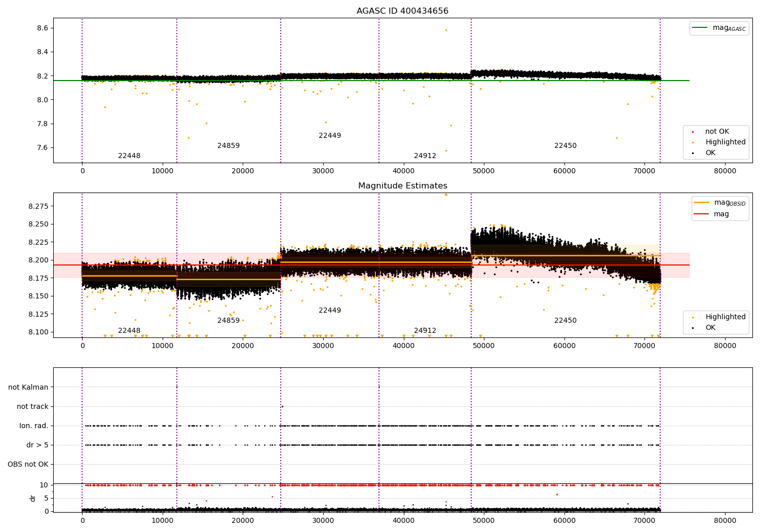Click the 'Magnitude Estimates' subplot title
The height and width of the screenshot is (532, 760).
coord(402,186)
